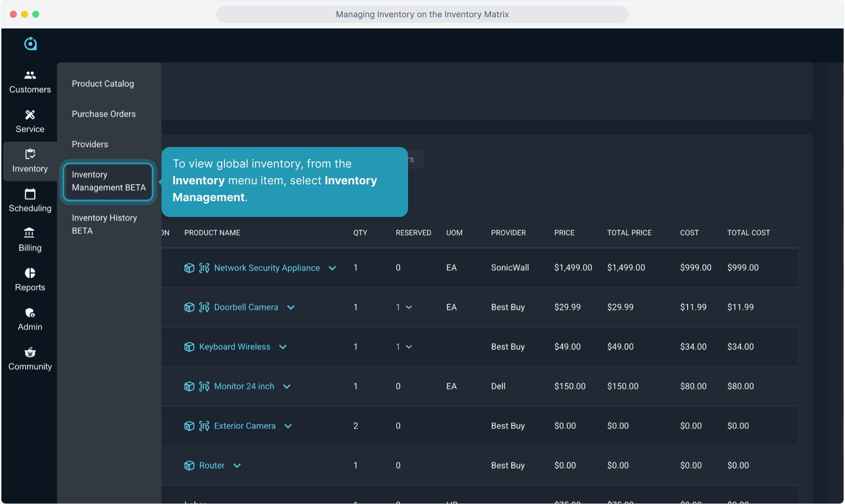This screenshot has width=845, height=504.
Task: Click serial number icon beside Doorbell Camera
Action: pos(204,307)
